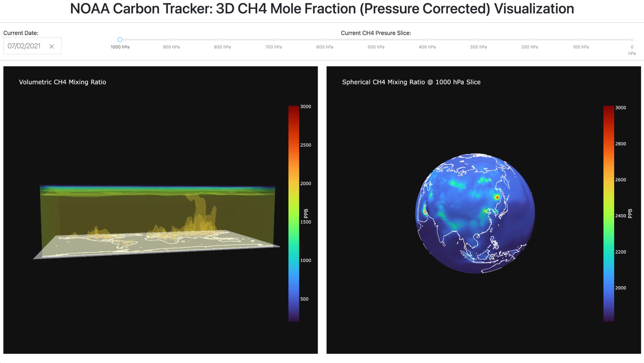Image resolution: width=644 pixels, height=363 pixels.
Task: Click the volumetric 3D box rendering
Action: coord(157,221)
